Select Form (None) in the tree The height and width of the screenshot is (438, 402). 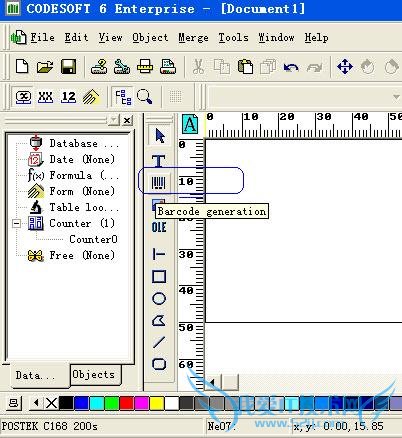pos(72,191)
